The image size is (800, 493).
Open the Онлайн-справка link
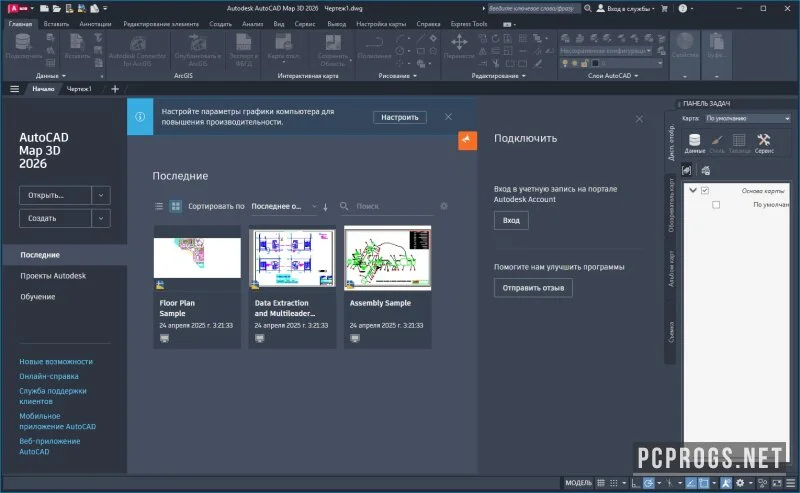[49, 376]
